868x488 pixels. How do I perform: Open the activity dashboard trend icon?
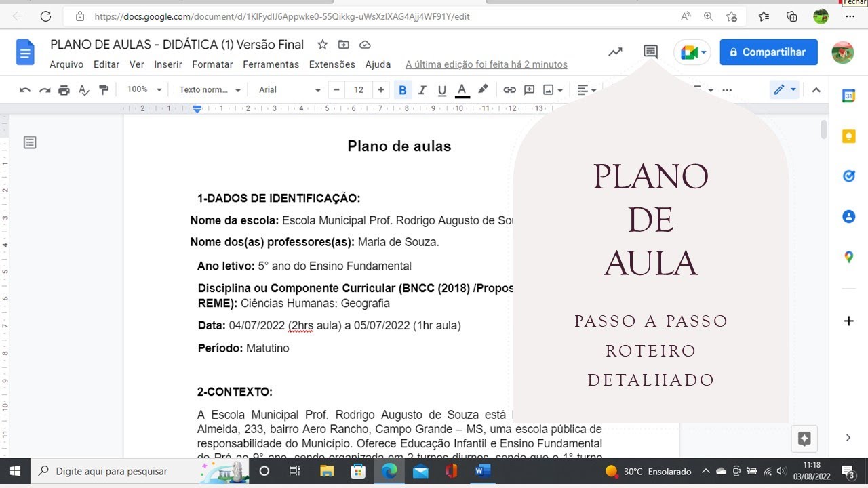point(615,52)
